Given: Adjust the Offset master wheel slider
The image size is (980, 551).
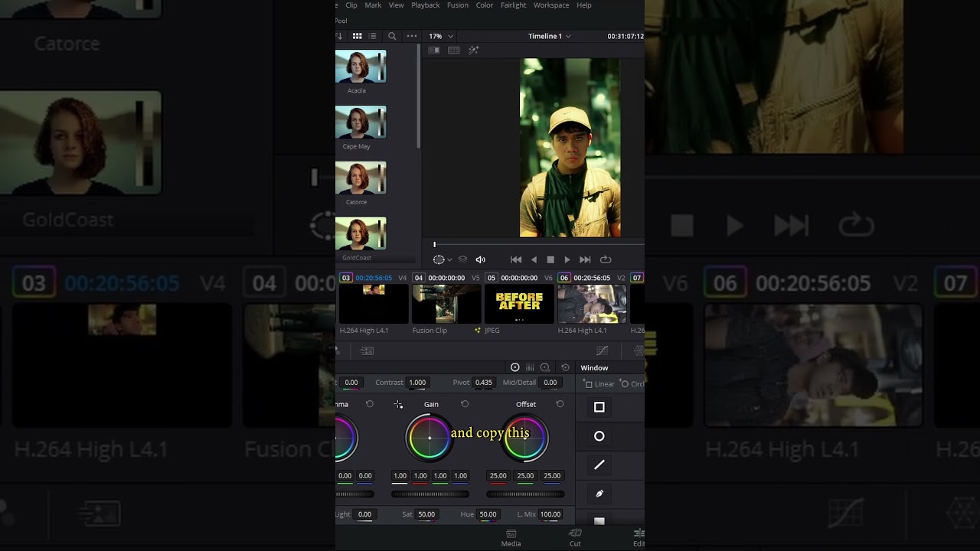Looking at the screenshot, I should [525, 494].
